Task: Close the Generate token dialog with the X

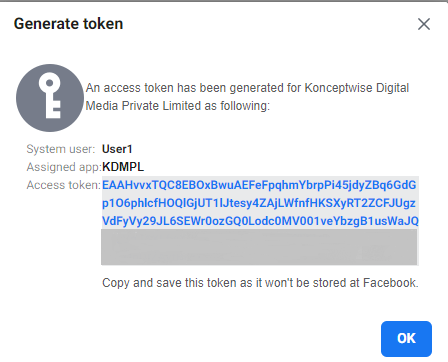Action: pos(424,24)
